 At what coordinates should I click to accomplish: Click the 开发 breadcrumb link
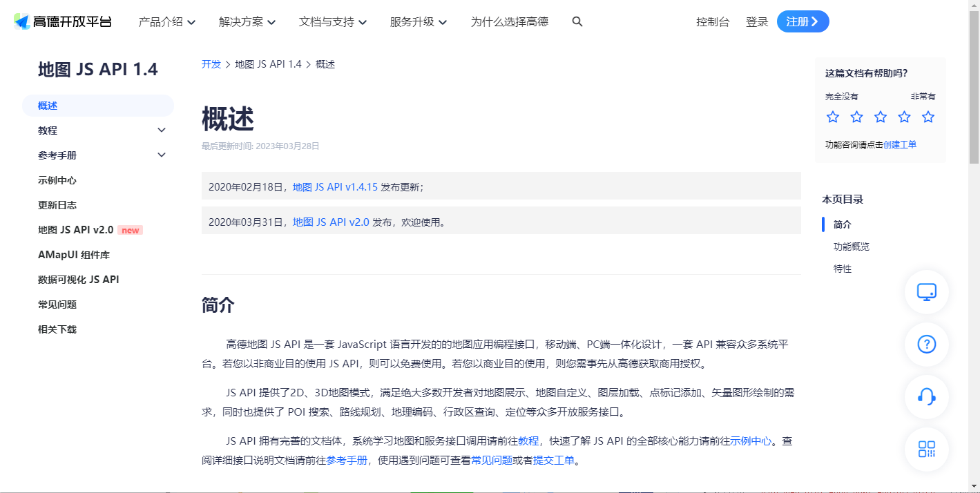(211, 64)
